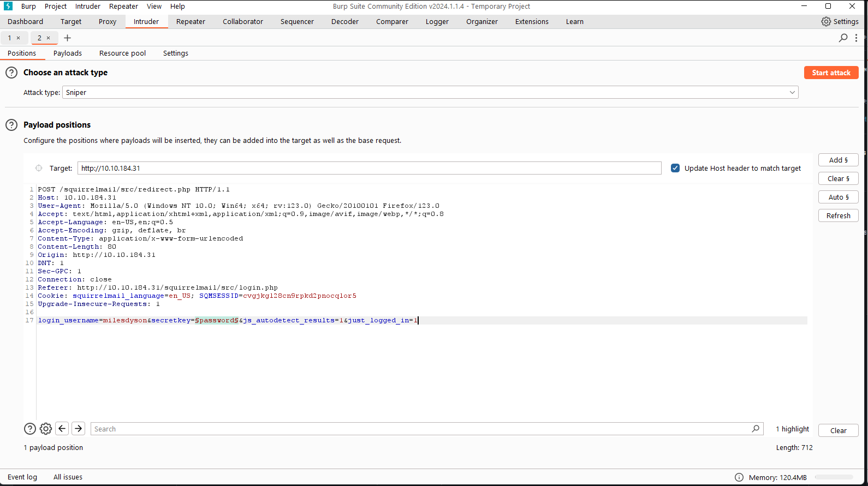Open the Event log
The image size is (868, 486).
pos(22,477)
